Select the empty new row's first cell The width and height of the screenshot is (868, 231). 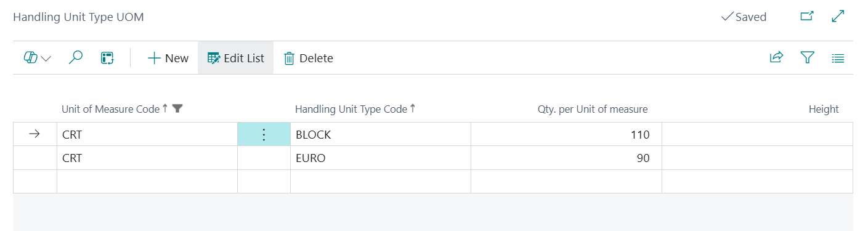click(147, 182)
